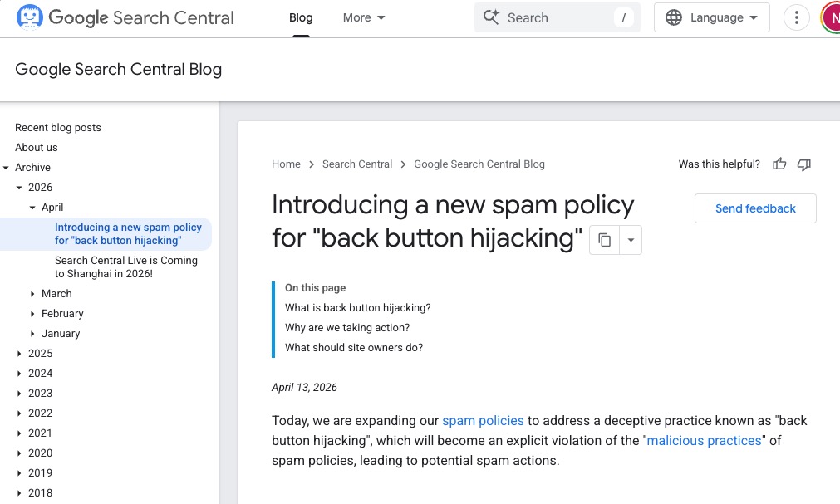Open the copy options arrow dropdown

click(629, 240)
